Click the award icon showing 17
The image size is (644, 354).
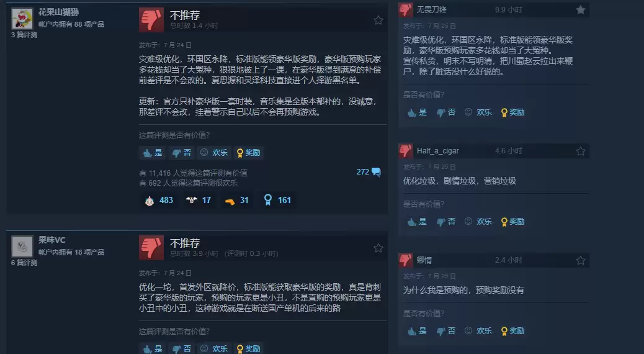[191, 200]
